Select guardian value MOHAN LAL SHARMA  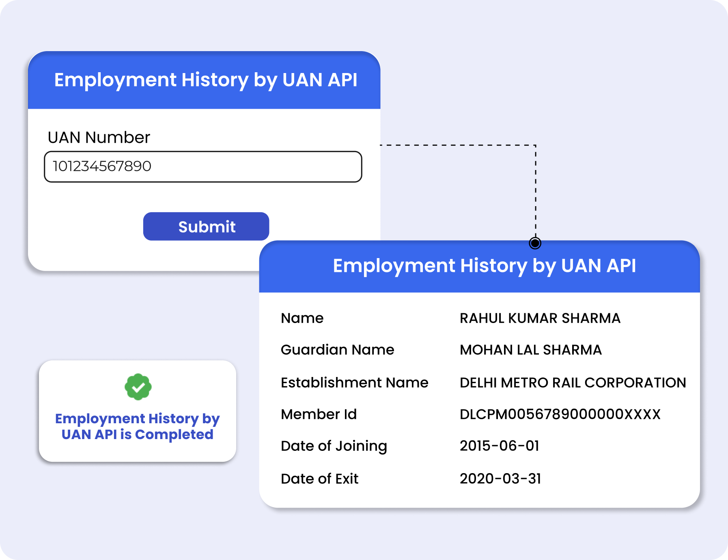530,350
